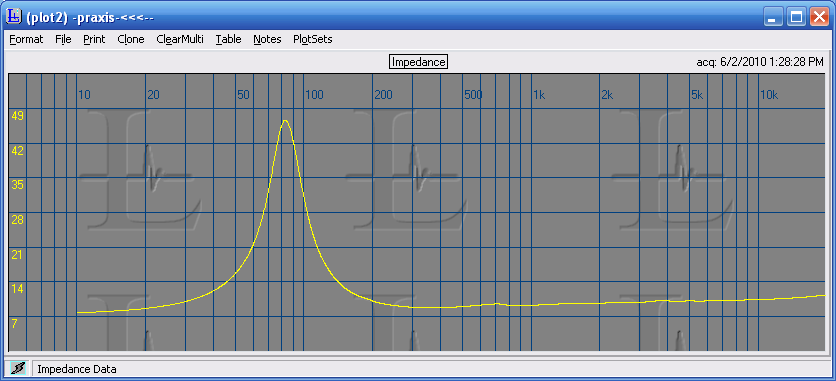Open the Clone menu
Image resolution: width=836 pixels, height=381 pixels.
pyautogui.click(x=131, y=39)
